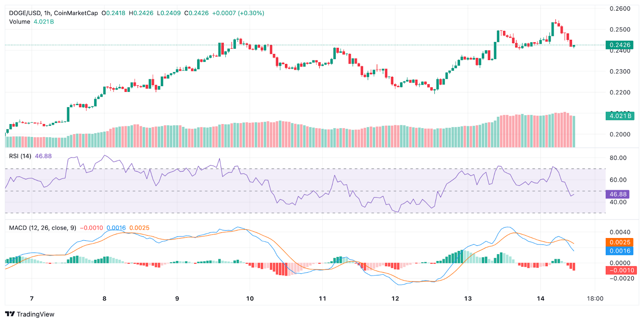The height and width of the screenshot is (323, 644).
Task: Click the MACD (12, 26, close, 9) label
Action: pyautogui.click(x=43, y=228)
